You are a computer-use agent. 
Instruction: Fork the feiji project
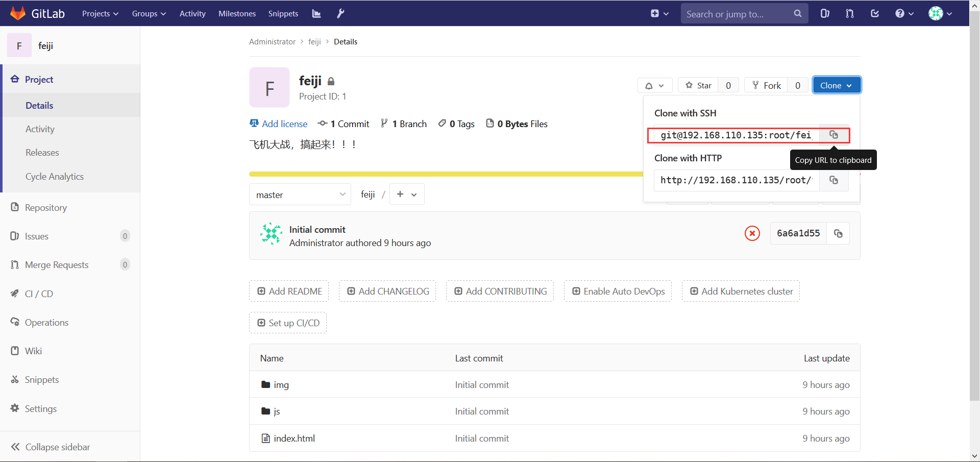point(766,85)
